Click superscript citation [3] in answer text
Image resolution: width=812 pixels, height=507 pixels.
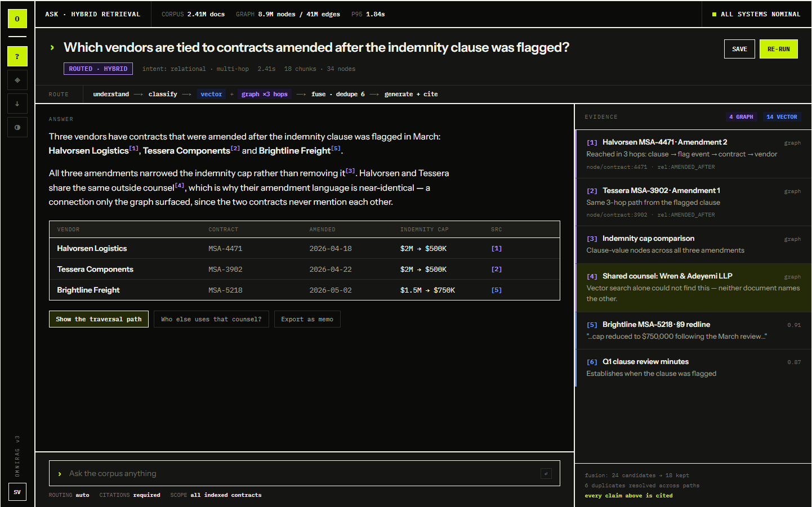350,171
